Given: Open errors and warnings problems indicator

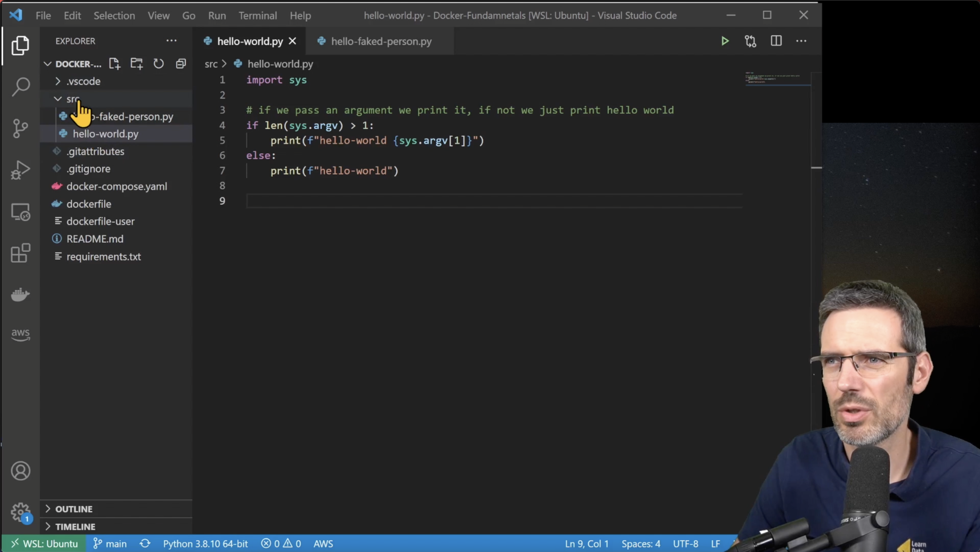Looking at the screenshot, I should tap(281, 544).
